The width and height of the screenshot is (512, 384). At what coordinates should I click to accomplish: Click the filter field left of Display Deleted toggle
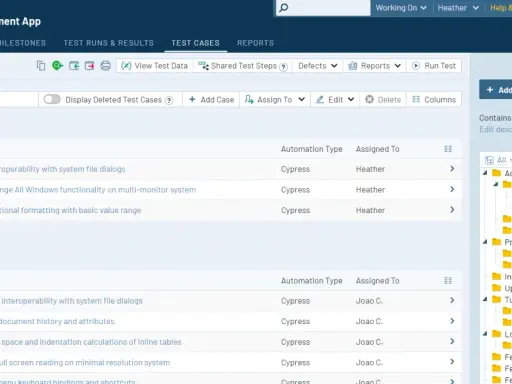click(19, 99)
